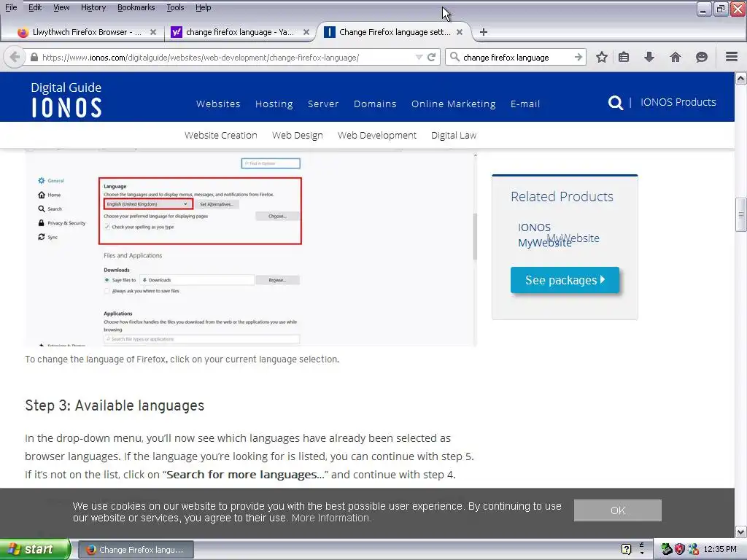The width and height of the screenshot is (747, 560).
Task: Open the IONOS MyWebsite product link
Action: coord(544,235)
